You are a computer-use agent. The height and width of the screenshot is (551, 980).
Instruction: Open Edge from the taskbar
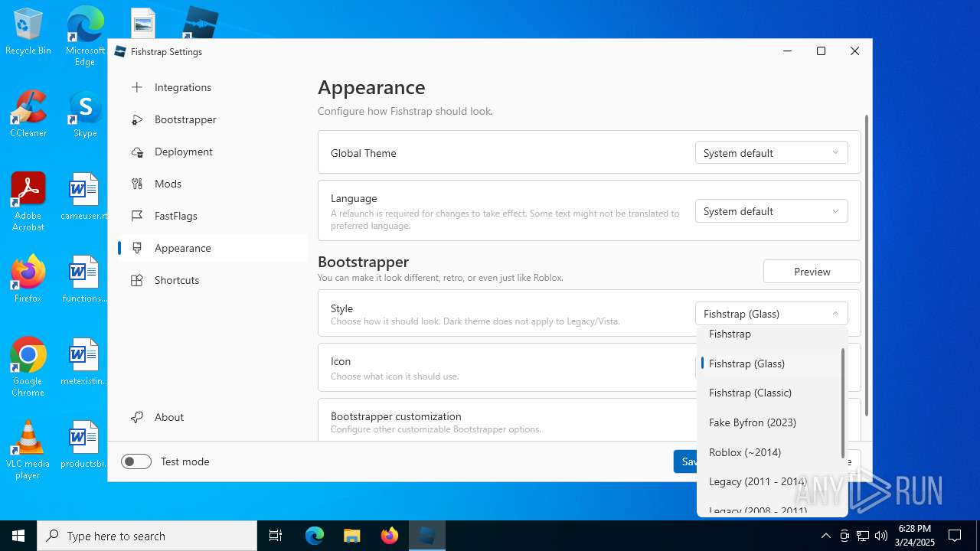point(315,536)
